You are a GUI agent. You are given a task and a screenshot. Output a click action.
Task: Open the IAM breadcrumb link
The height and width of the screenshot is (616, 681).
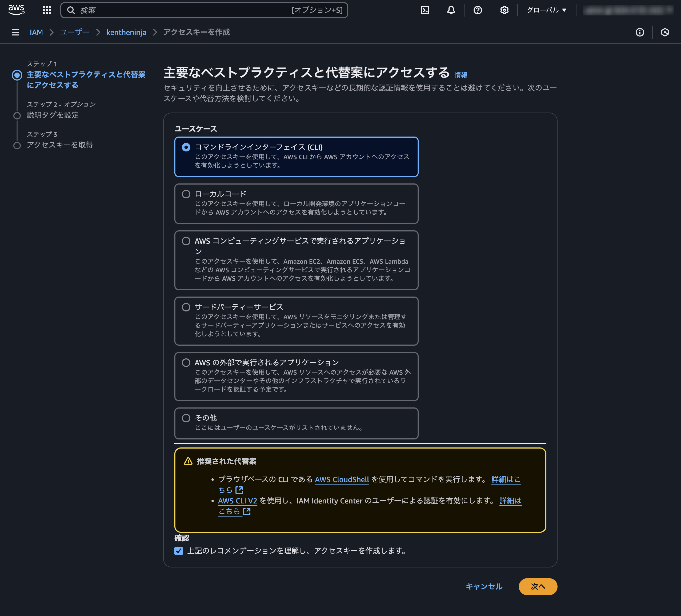(x=36, y=32)
